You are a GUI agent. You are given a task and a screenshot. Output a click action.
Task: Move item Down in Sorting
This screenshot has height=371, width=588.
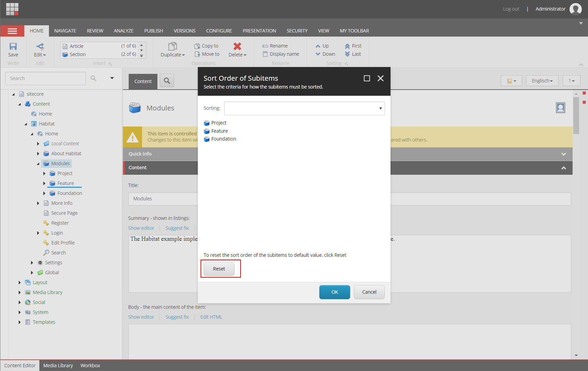[325, 54]
